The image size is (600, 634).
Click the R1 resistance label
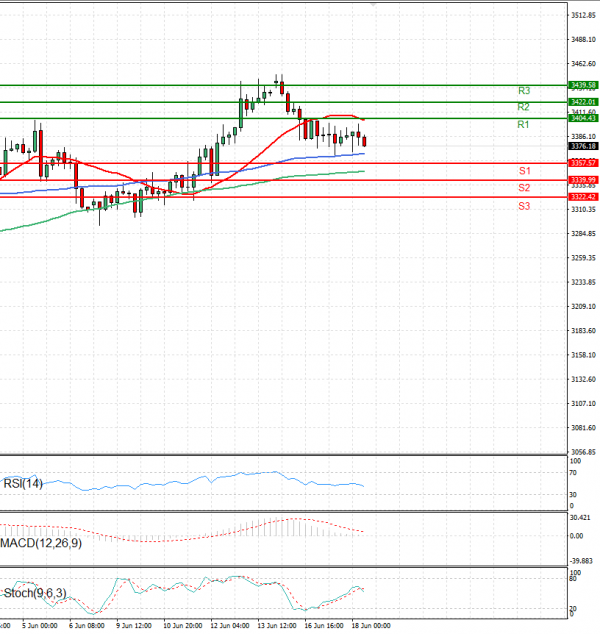[x=523, y=125]
